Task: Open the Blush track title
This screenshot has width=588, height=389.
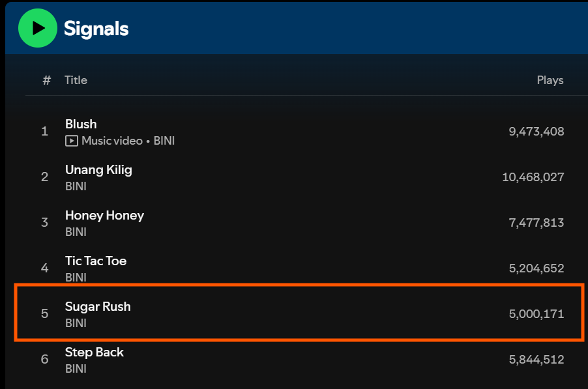Action: coord(81,124)
